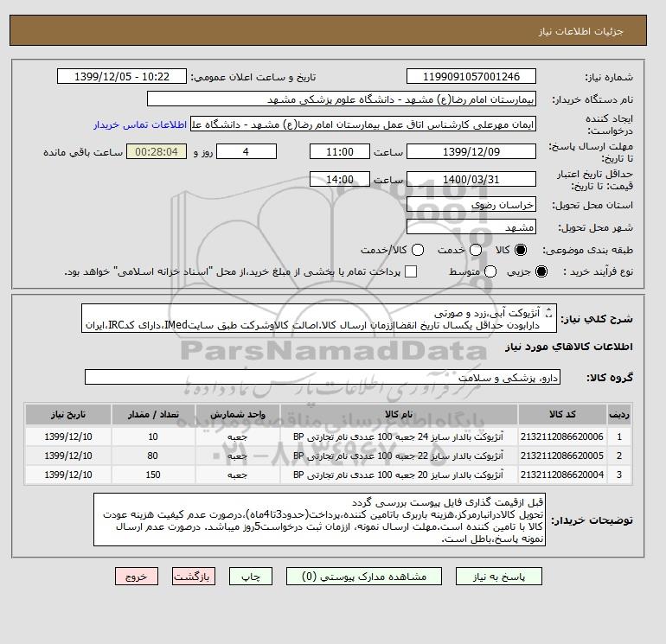Click the need date in row 2
The height and width of the screenshot is (644, 666).
68,456
